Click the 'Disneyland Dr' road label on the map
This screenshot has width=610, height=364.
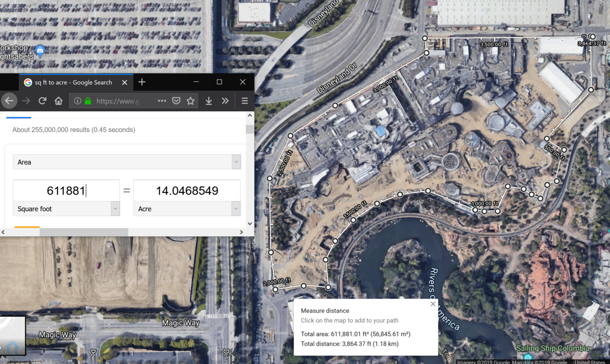[338, 79]
